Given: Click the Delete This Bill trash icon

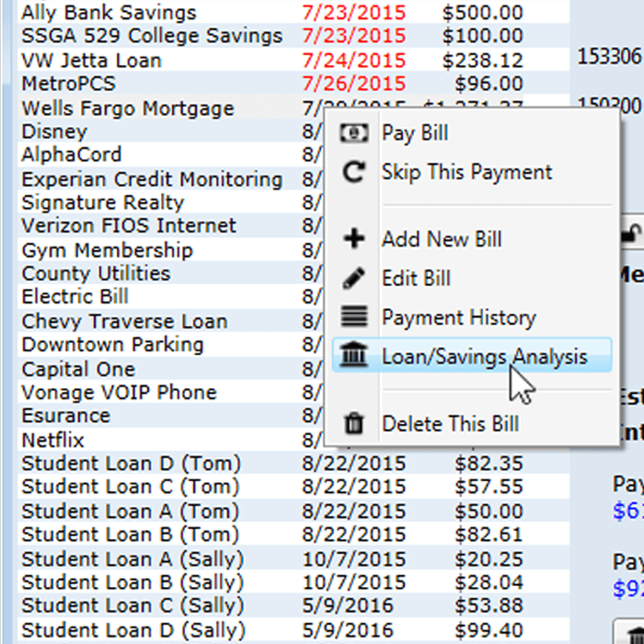Looking at the screenshot, I should pos(353,423).
